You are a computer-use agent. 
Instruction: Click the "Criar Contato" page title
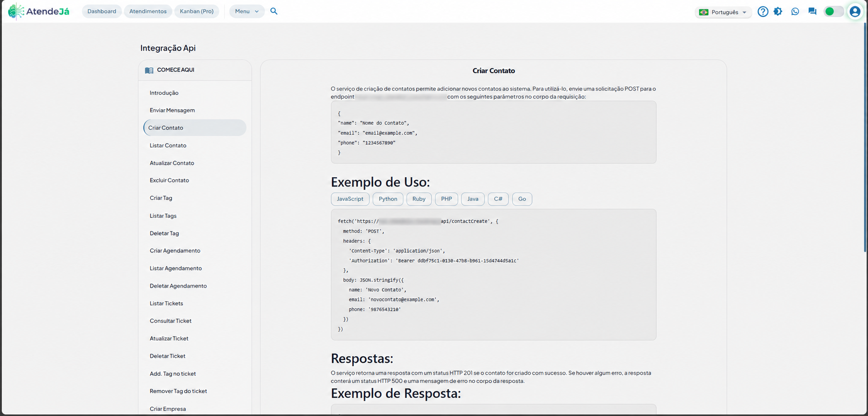[494, 71]
